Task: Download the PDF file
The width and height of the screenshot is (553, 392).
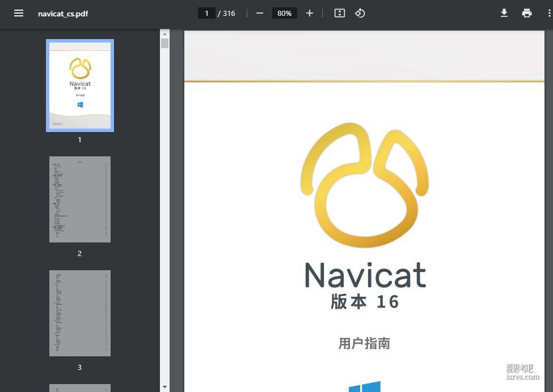Action: coord(504,14)
